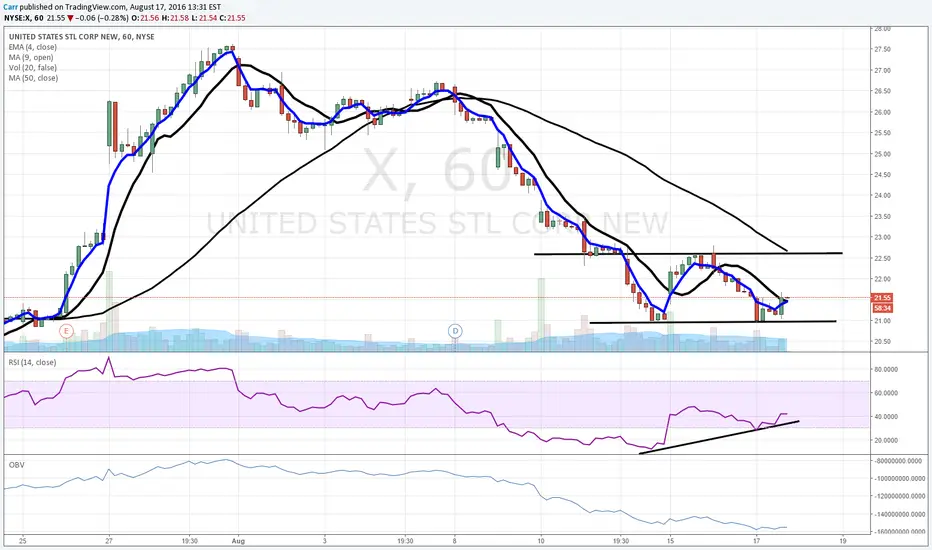Click the 24.50 price axis label
The width and height of the screenshot is (932, 550).
coord(882,175)
